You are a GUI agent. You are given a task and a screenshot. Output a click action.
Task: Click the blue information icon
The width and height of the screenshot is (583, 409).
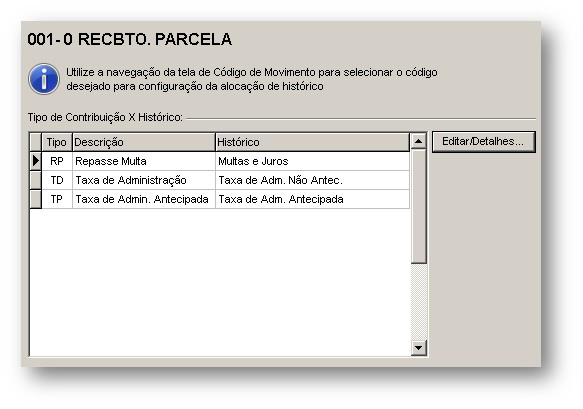coord(44,79)
